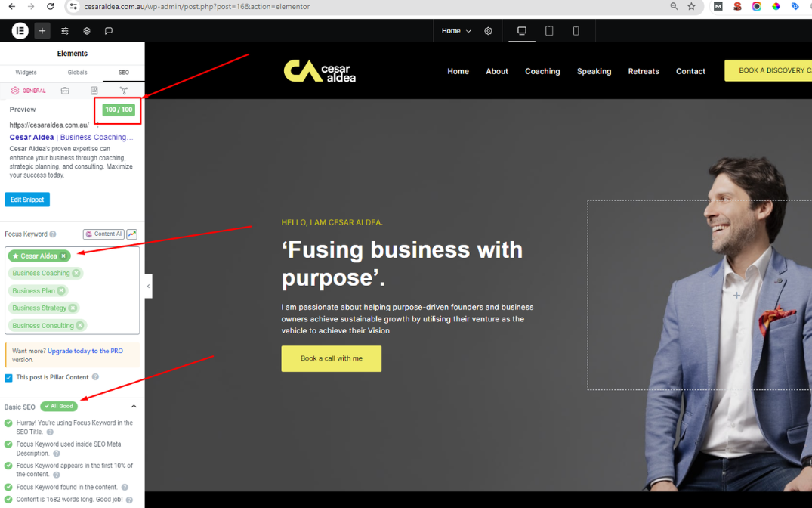Open site settings sliders icon

(65, 31)
